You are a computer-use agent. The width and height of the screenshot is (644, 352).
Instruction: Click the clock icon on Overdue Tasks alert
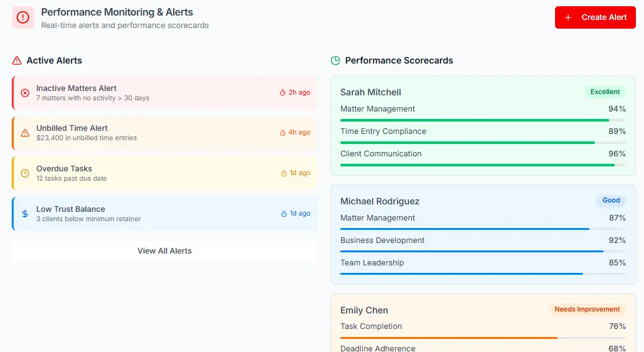(25, 173)
